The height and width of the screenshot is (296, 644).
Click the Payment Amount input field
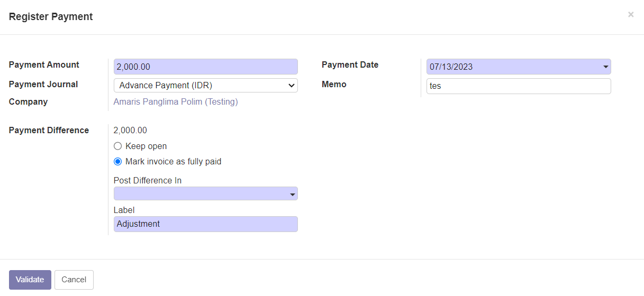pos(205,67)
